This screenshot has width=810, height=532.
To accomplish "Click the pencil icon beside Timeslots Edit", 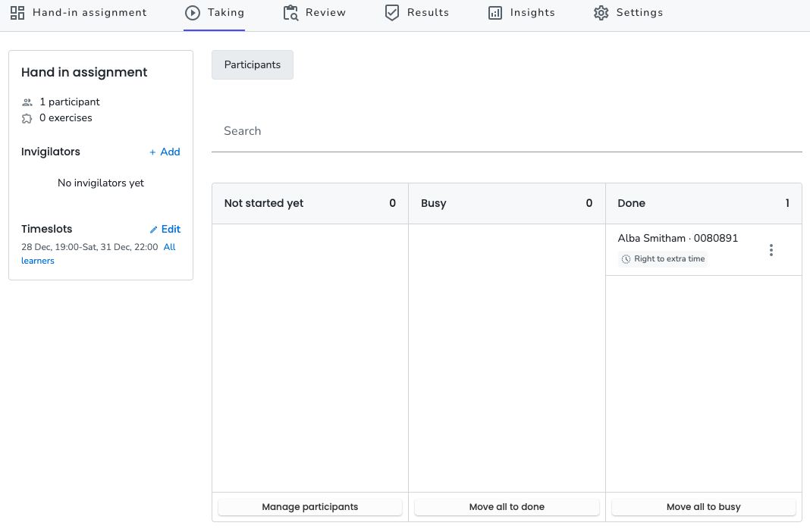I will (153, 230).
